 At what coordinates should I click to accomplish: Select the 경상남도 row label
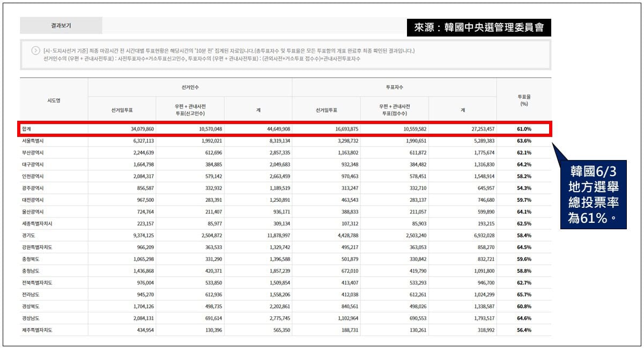click(31, 318)
